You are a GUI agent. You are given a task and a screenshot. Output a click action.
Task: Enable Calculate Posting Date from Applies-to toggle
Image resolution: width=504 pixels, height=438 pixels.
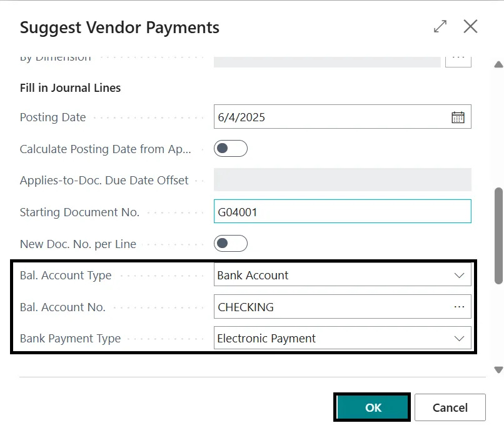(231, 149)
